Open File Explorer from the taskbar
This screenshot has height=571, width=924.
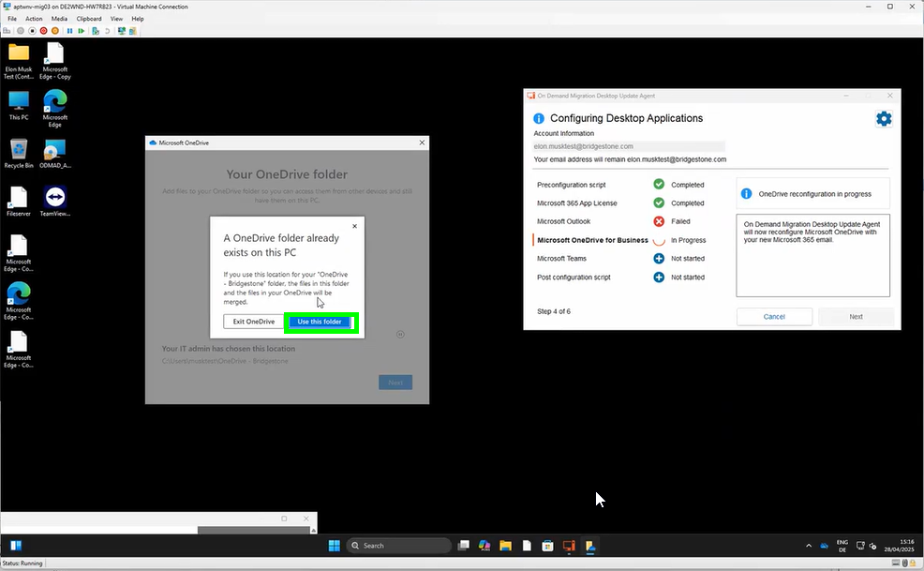pyautogui.click(x=506, y=546)
